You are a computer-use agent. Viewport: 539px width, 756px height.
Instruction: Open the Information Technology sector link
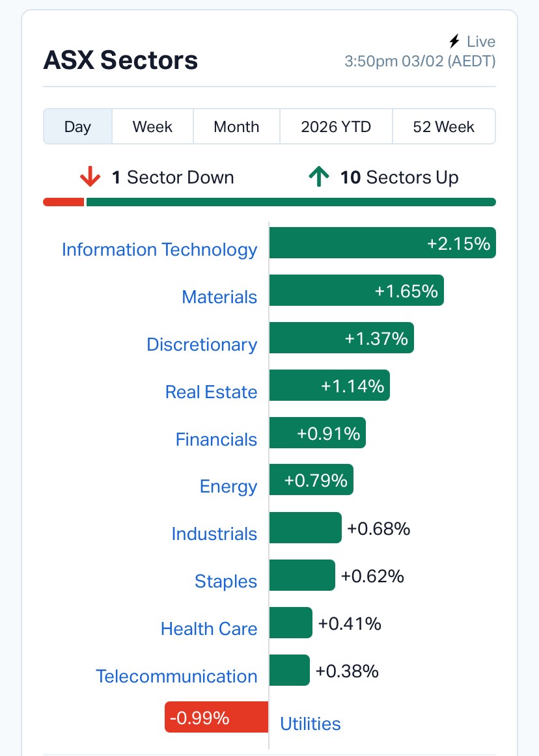coord(159,250)
